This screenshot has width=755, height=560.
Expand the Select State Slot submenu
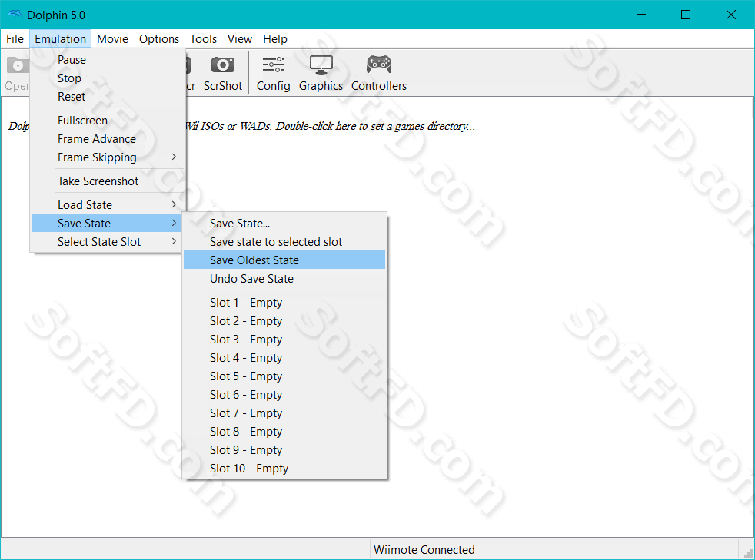pos(108,242)
